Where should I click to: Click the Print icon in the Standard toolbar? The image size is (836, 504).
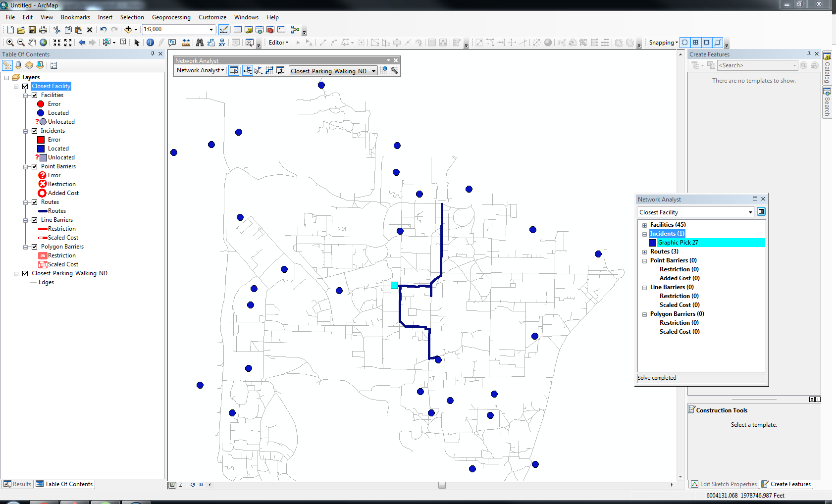click(43, 30)
